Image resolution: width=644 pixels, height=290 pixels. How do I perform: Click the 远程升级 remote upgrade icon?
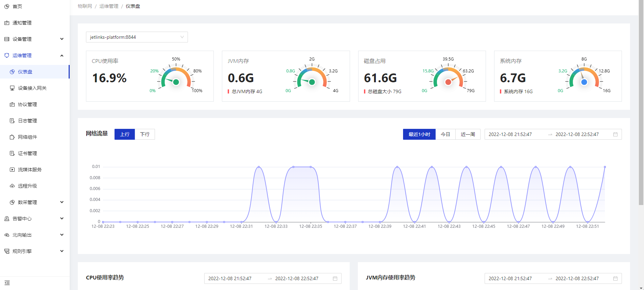tap(12, 186)
